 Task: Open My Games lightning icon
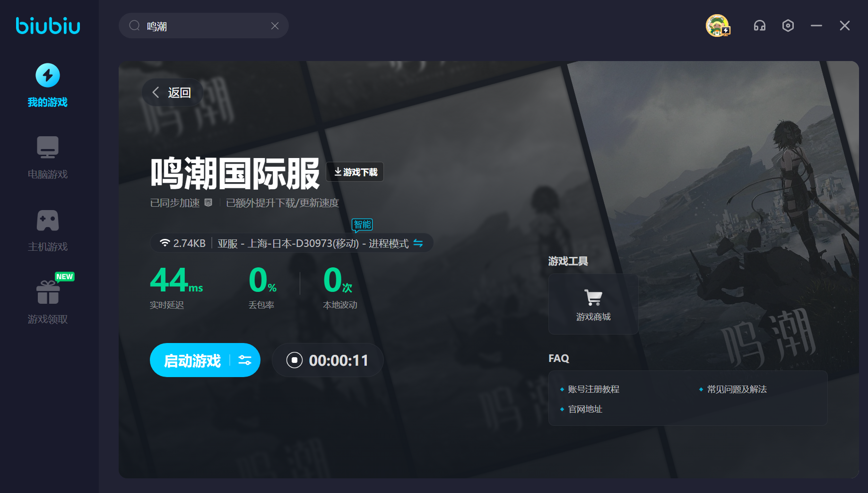click(48, 76)
